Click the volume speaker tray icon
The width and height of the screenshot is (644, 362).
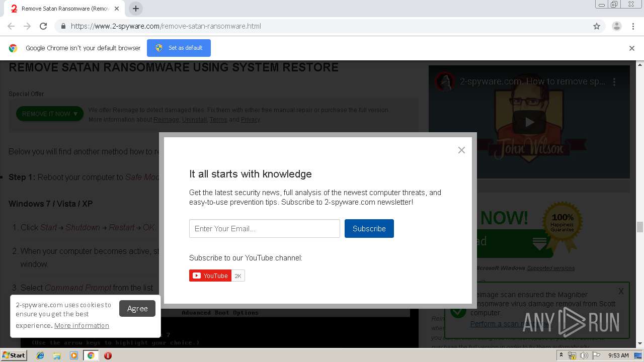(x=584, y=355)
